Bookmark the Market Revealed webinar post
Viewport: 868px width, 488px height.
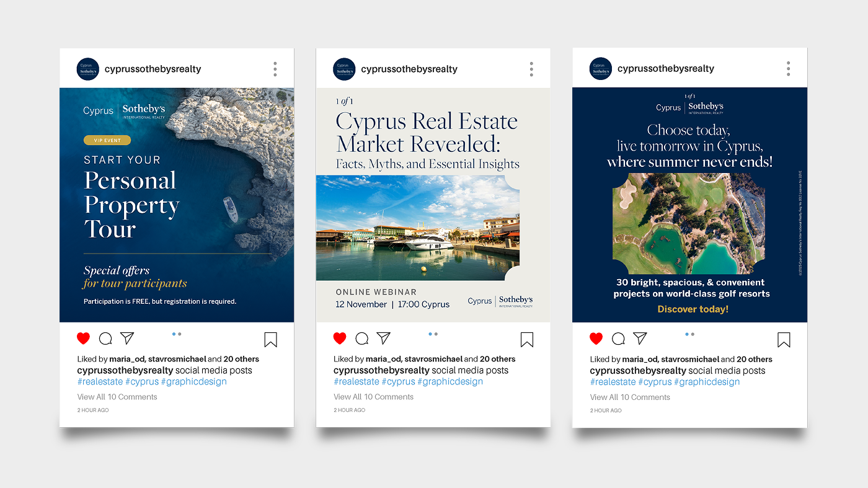click(x=527, y=339)
